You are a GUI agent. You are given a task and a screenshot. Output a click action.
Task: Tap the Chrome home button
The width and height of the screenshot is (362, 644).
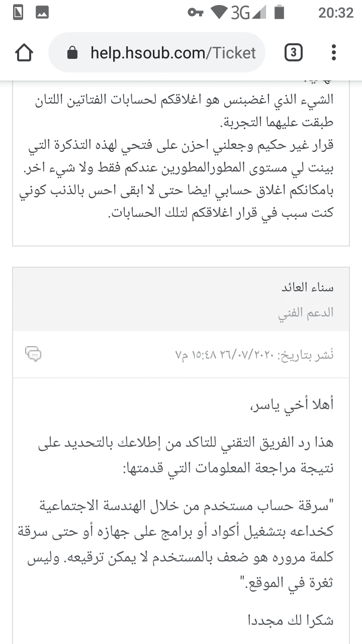click(24, 52)
